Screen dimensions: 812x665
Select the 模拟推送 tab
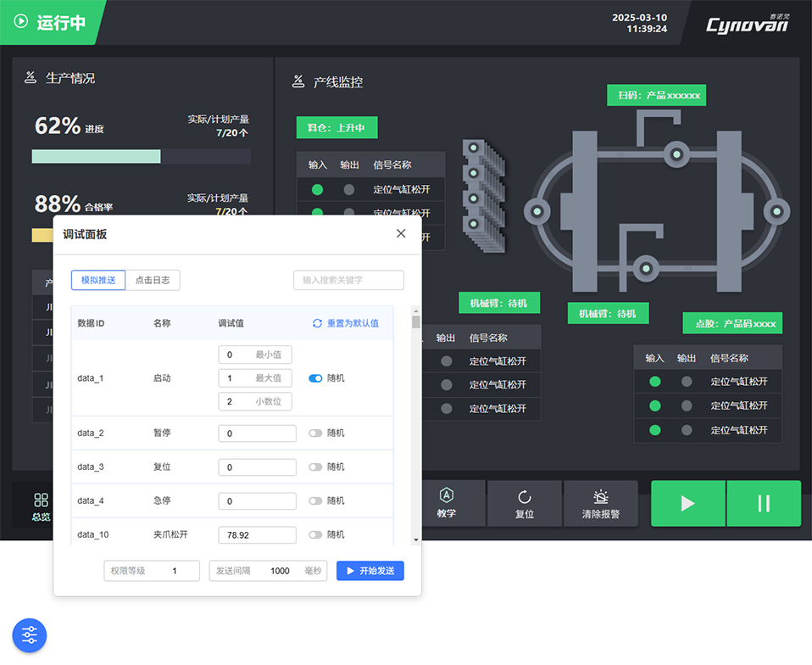click(x=98, y=281)
